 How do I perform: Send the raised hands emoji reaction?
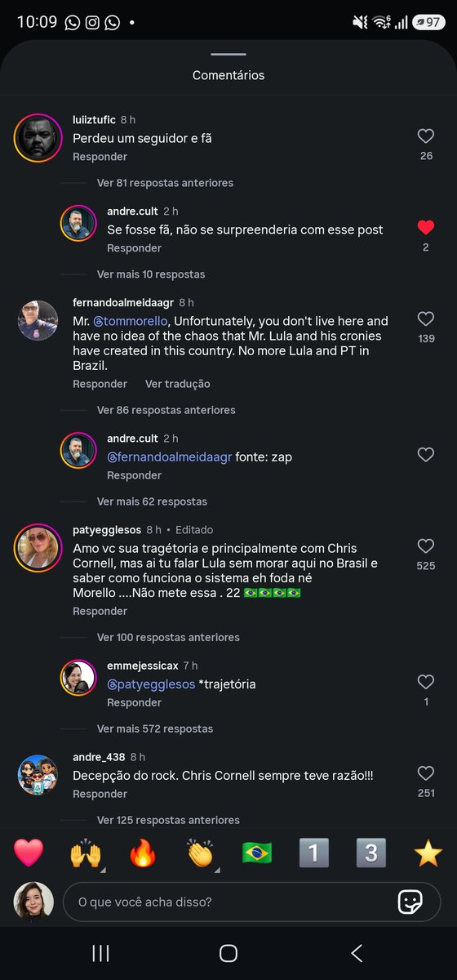86,853
